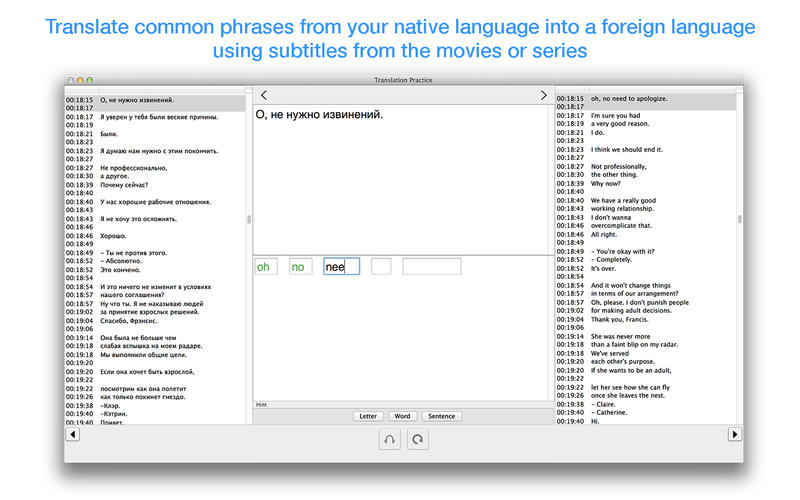Reveal the full Sentence hint
800x500 pixels.
pyautogui.click(x=441, y=416)
